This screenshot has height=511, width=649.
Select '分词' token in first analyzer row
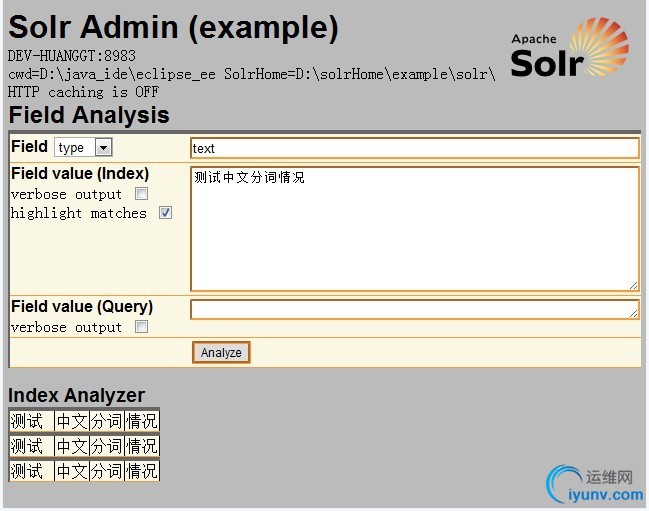tap(107, 421)
